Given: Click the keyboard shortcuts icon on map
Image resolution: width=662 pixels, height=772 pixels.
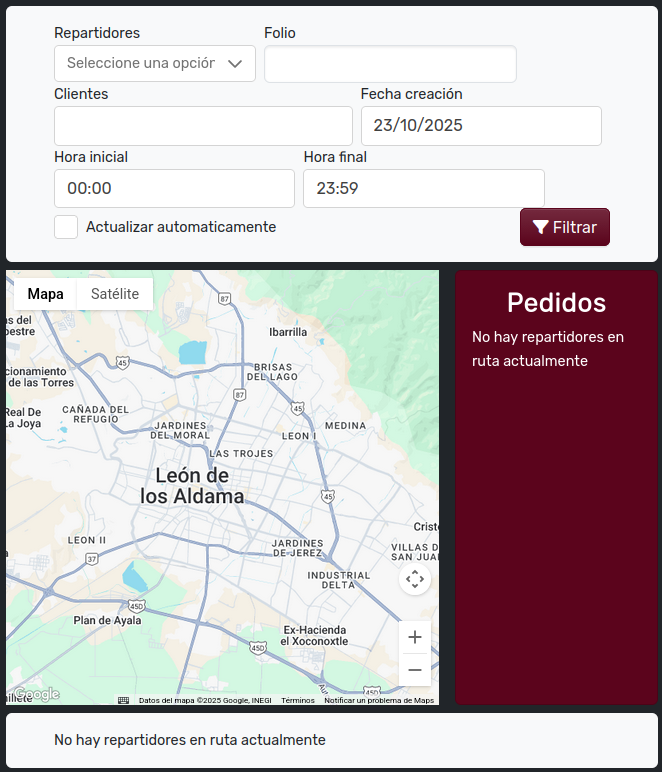Looking at the screenshot, I should point(123,700).
